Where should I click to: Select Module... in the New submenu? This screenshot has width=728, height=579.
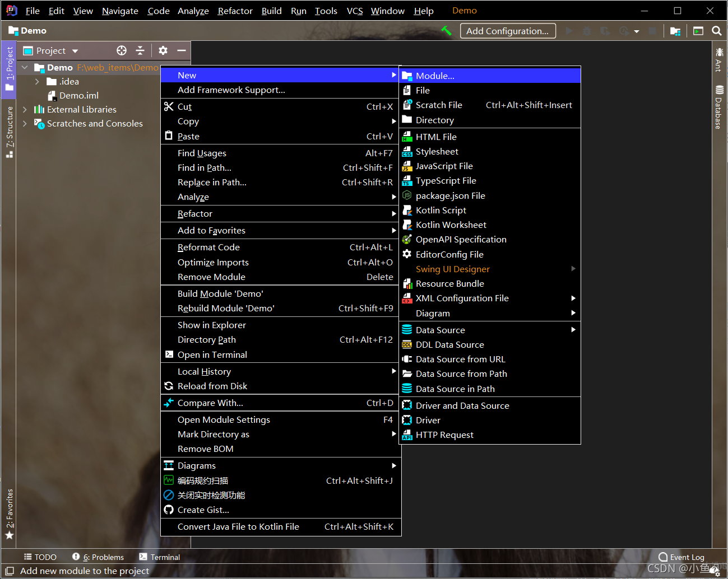click(x=490, y=76)
